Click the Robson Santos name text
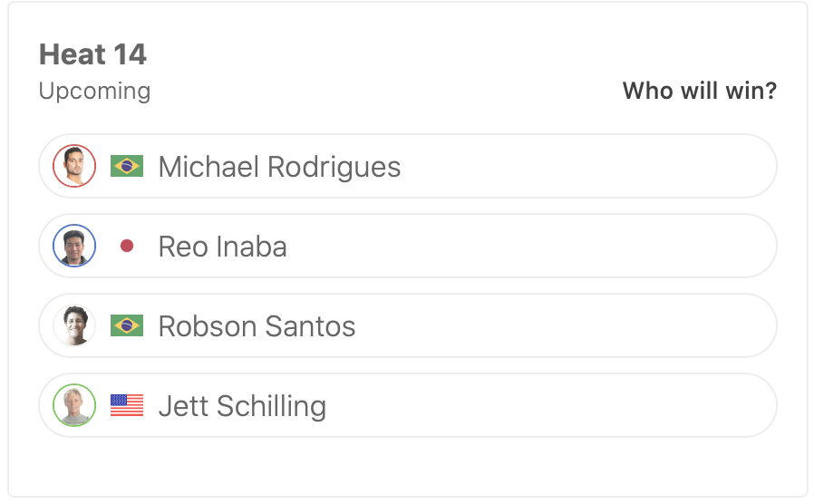 point(257,326)
